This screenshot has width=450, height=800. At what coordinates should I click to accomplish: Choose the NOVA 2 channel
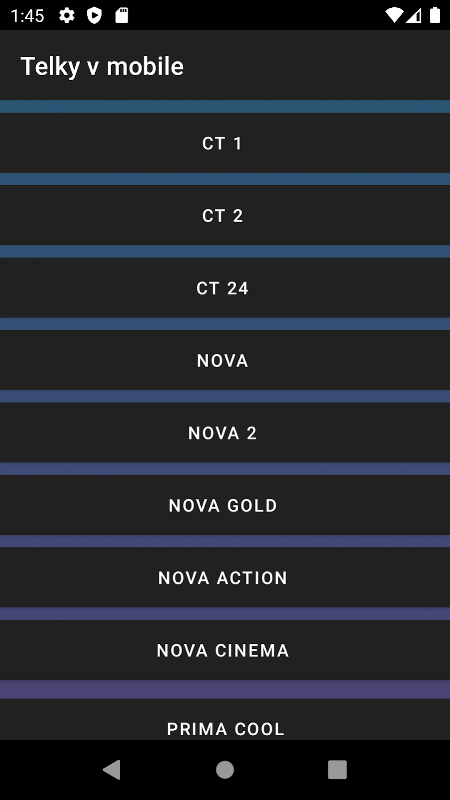225,433
